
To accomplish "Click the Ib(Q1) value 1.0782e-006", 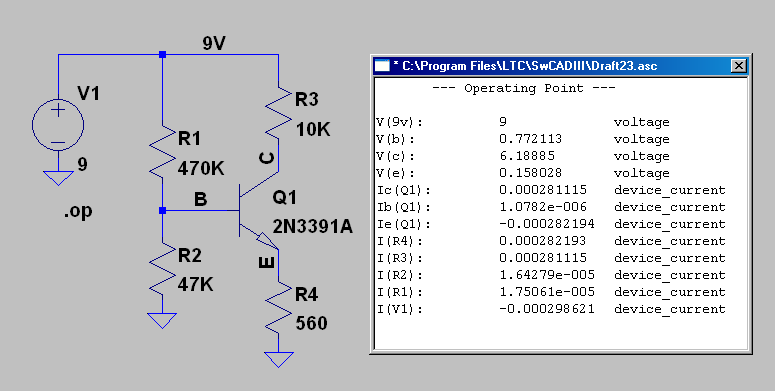I will coord(543,207).
